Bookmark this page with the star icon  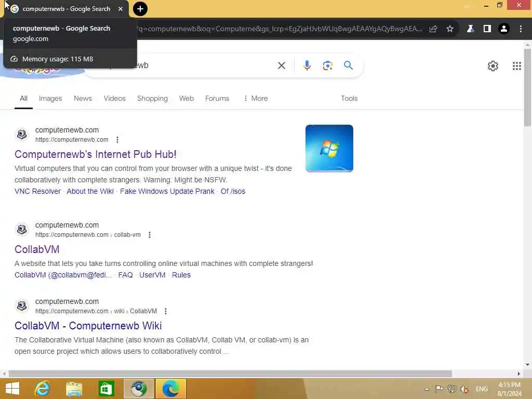[450, 29]
